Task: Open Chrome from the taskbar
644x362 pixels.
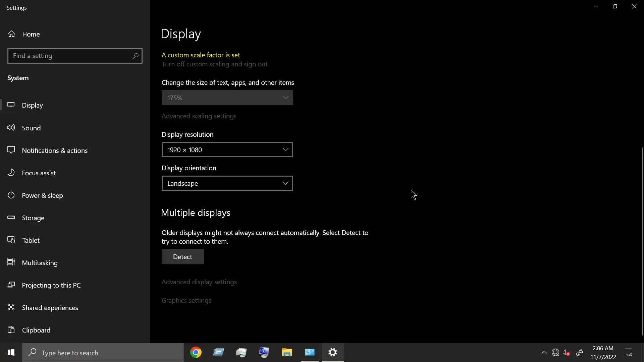Action: point(196,352)
